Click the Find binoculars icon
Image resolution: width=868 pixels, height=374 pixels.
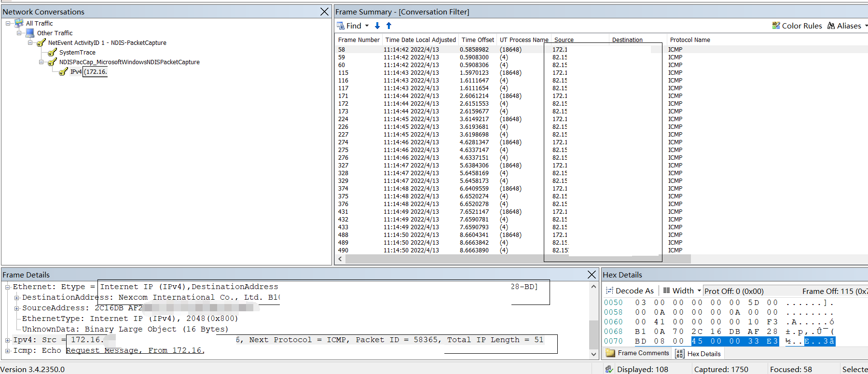341,26
